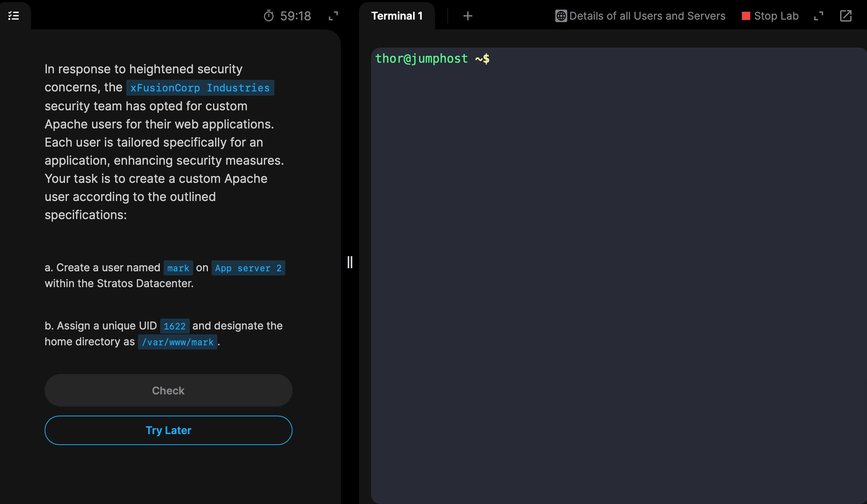The image size is (867, 504).
Task: Click the App server 2 code tag
Action: (248, 268)
